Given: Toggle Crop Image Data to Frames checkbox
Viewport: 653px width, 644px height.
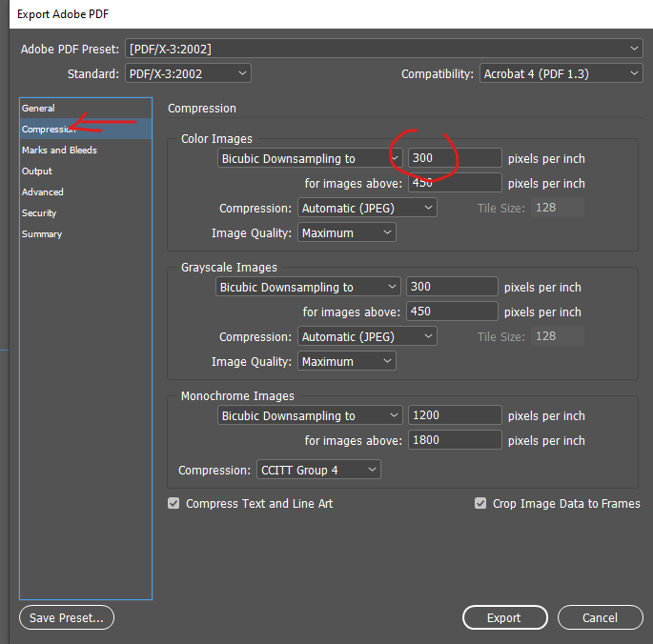Looking at the screenshot, I should coord(480,503).
